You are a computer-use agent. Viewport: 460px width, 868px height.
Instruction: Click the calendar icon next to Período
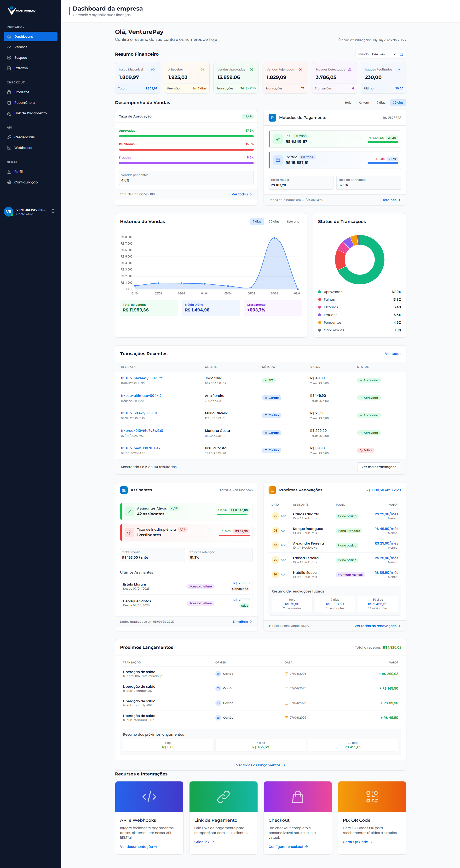coord(401,54)
